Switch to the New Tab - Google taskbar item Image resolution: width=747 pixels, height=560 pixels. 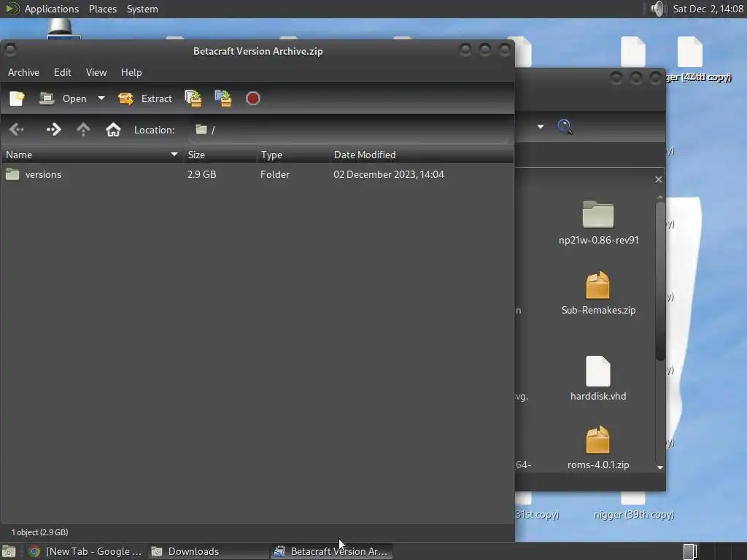tap(86, 551)
